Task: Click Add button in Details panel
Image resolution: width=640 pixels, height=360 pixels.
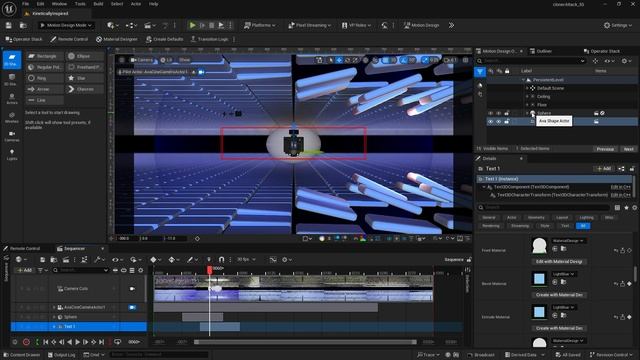Action: pyautogui.click(x=604, y=169)
